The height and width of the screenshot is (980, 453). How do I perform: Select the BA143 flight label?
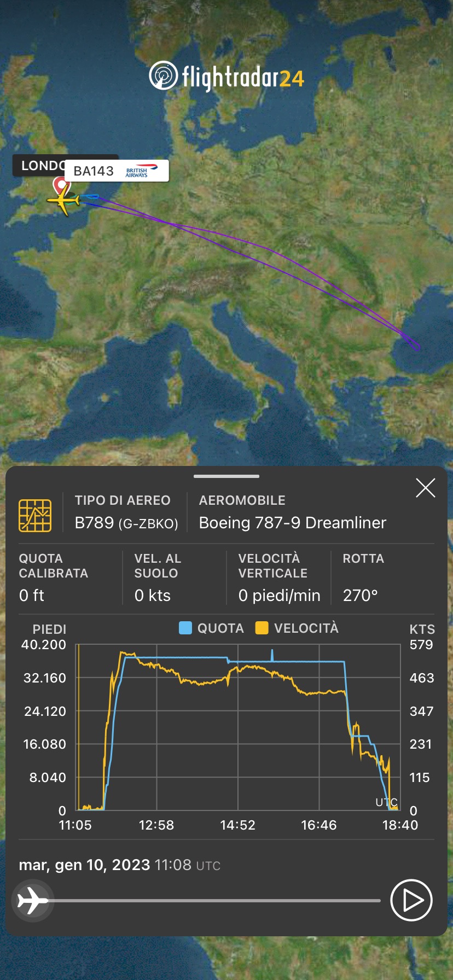[94, 171]
